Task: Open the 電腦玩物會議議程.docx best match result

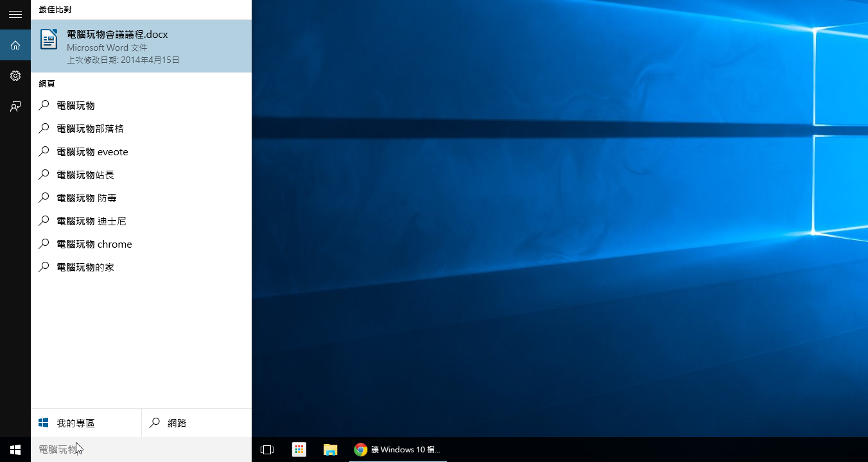Action: click(141, 46)
